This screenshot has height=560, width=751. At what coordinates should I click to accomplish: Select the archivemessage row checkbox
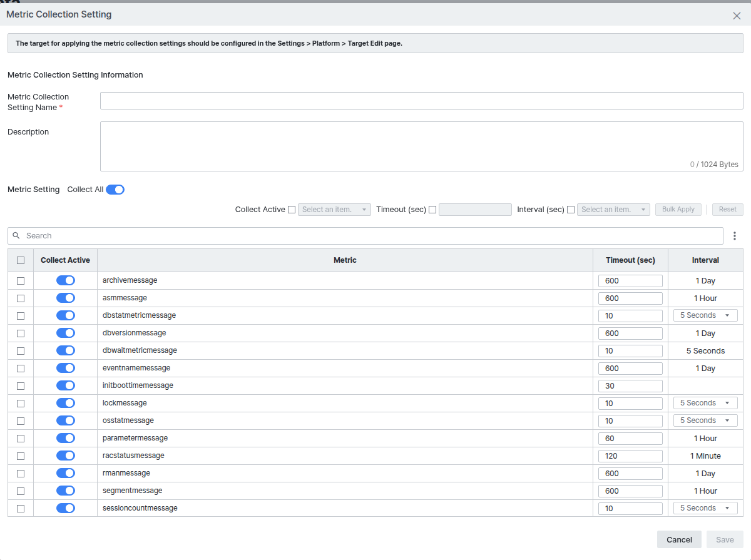(x=21, y=281)
